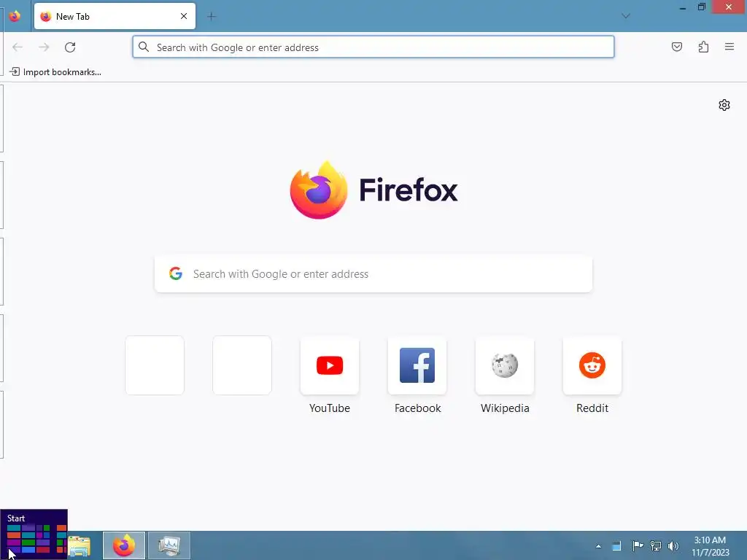The width and height of the screenshot is (747, 560).
Task: Open the second blank shortcut tile
Action: point(242,365)
